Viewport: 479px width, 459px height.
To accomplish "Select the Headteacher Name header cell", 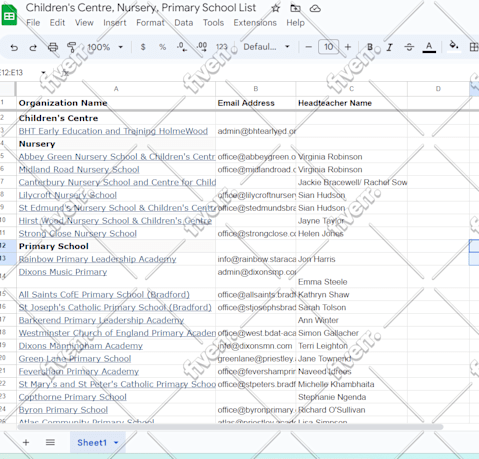I will click(351, 103).
